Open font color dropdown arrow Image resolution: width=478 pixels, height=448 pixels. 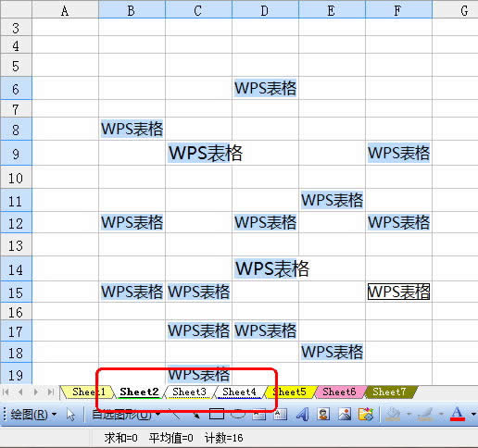pos(473,415)
